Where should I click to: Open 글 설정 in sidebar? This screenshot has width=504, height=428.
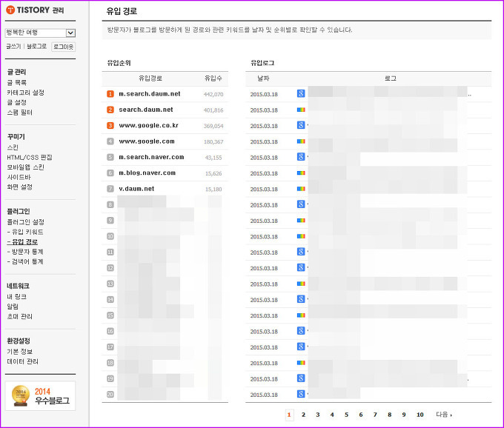pyautogui.click(x=17, y=103)
